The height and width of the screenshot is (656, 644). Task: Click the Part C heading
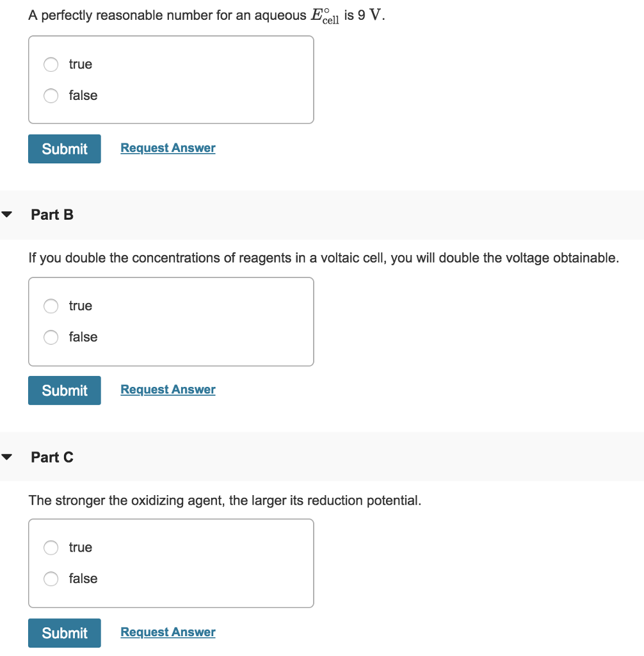tap(52, 457)
